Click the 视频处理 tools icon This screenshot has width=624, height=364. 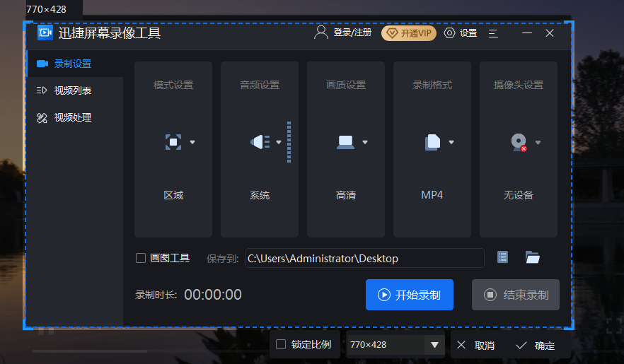click(x=42, y=118)
